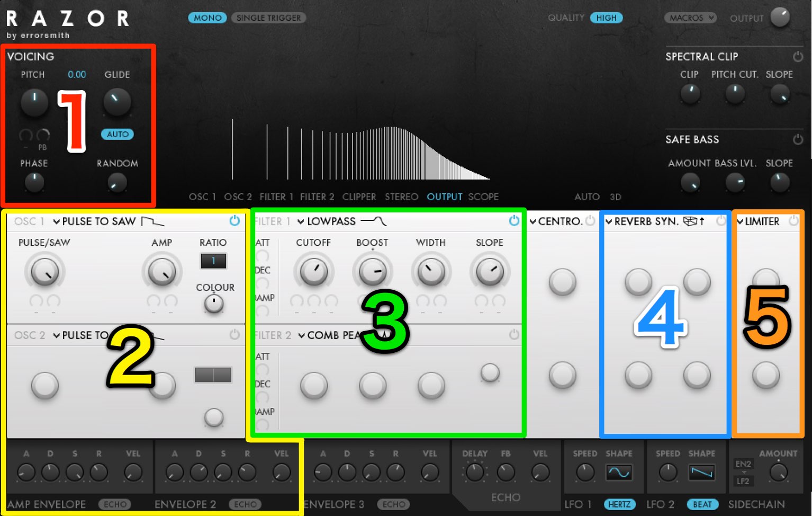Switch display to Filter 2 view
Viewport: 812px width, 516px height.
point(317,197)
